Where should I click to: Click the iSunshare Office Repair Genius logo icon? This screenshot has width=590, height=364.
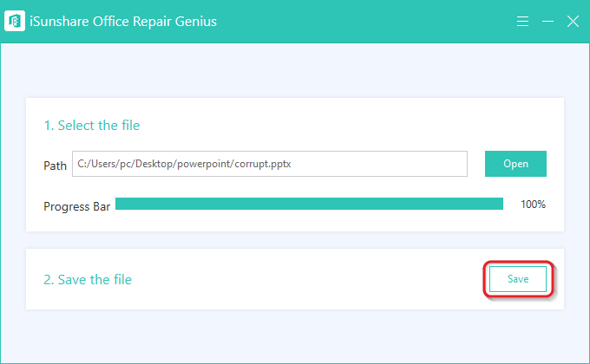tap(15, 21)
